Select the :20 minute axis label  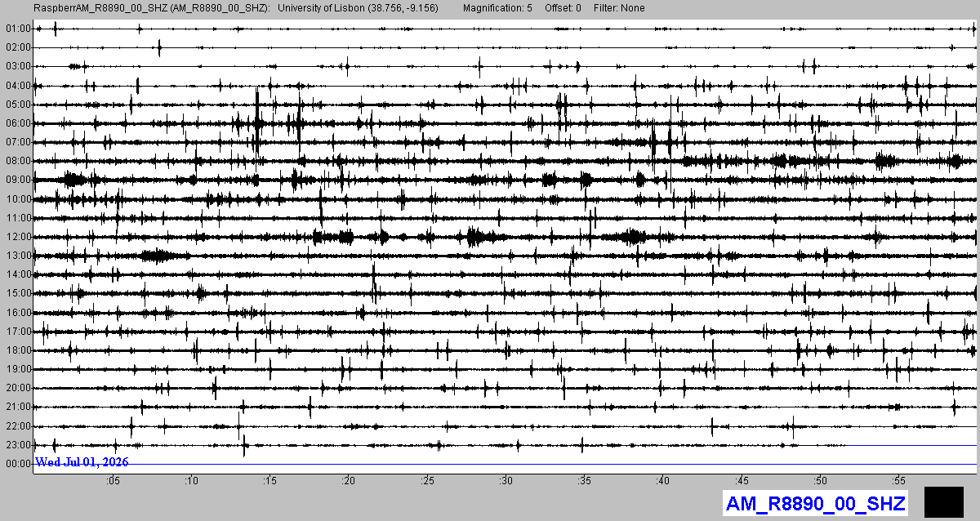point(348,480)
